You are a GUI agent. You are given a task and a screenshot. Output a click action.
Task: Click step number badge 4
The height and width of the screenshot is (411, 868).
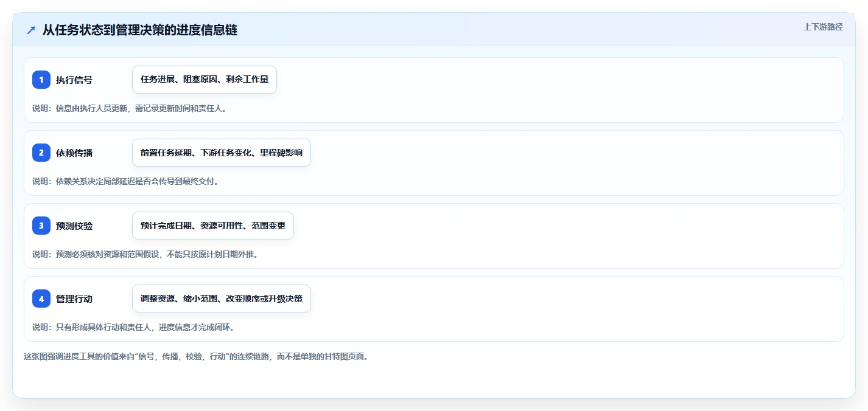click(x=41, y=299)
